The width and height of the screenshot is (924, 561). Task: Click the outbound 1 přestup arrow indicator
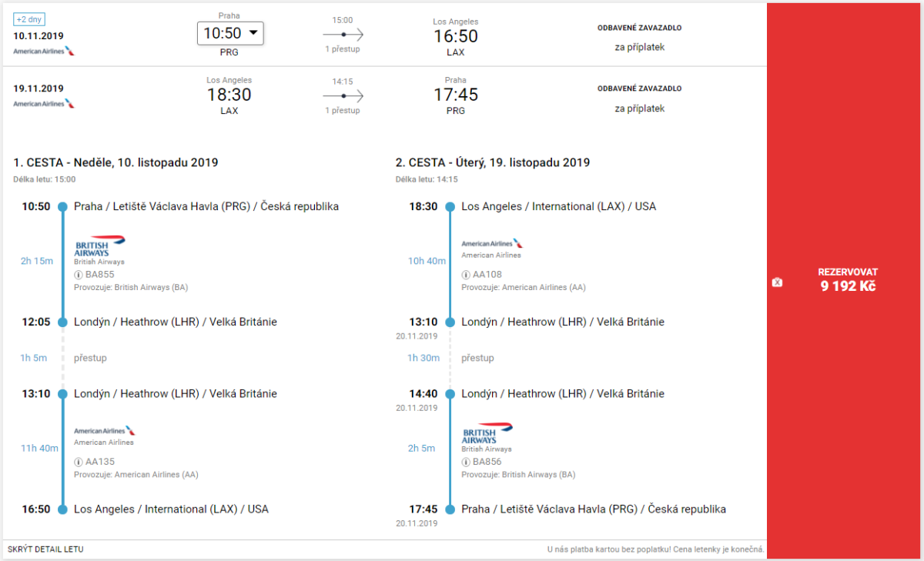pos(343,35)
